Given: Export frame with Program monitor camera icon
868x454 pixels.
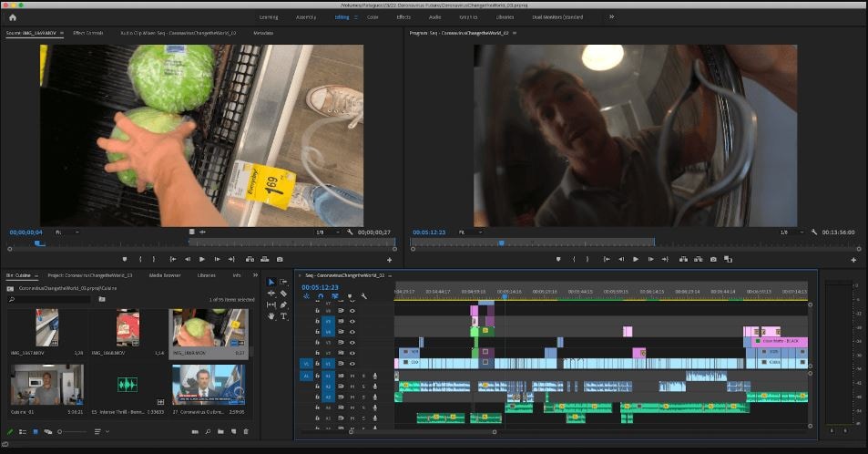Looking at the screenshot, I should point(713,259).
